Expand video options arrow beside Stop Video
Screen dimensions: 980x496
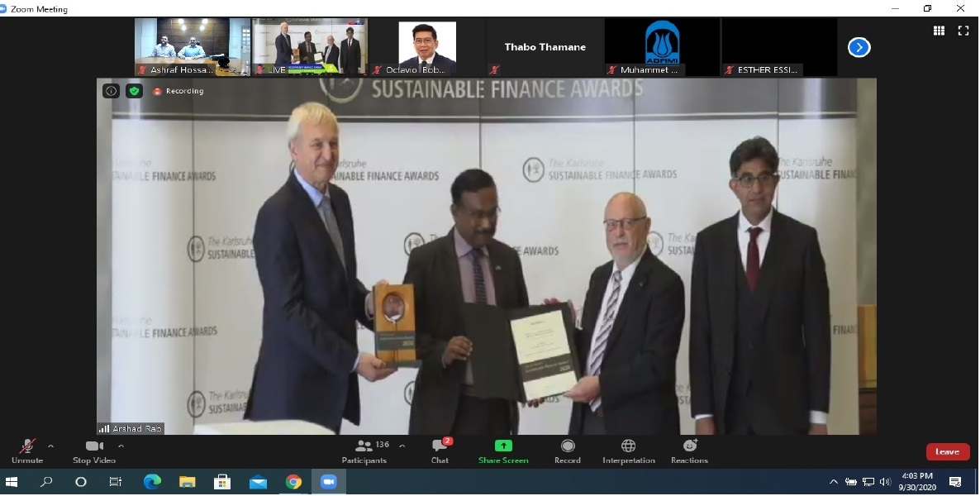(121, 446)
